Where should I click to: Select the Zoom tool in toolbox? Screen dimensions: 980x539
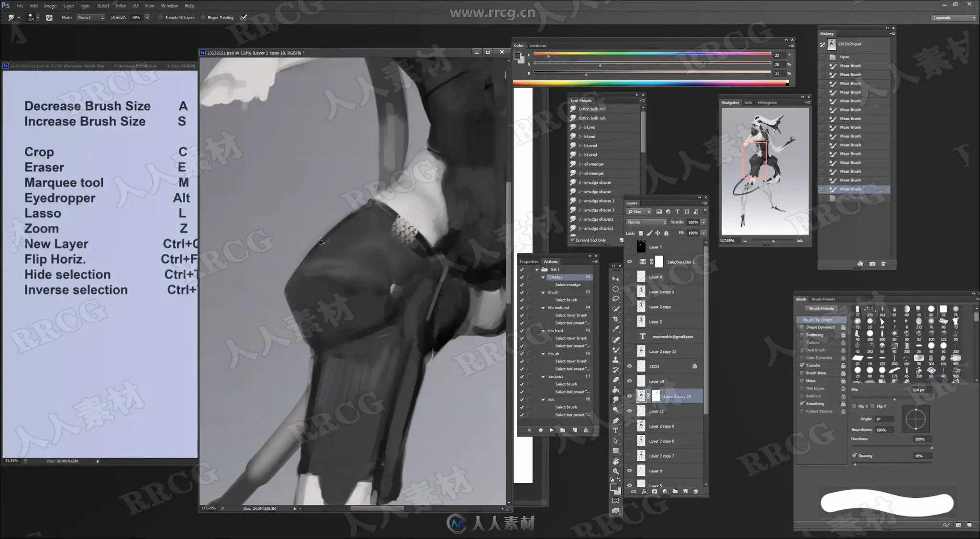coord(616,472)
